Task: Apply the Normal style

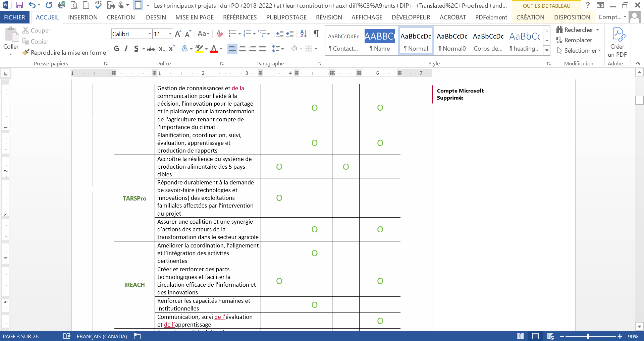Action: [416, 41]
